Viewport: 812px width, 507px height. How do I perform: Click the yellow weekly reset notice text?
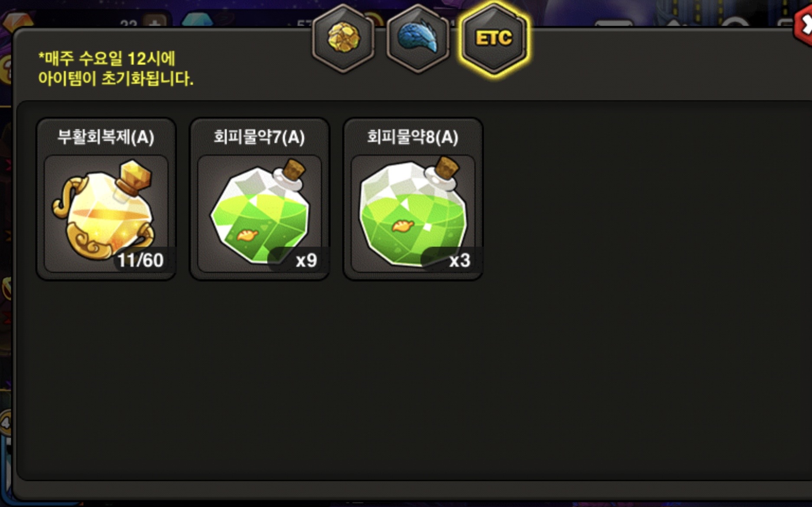tap(116, 68)
